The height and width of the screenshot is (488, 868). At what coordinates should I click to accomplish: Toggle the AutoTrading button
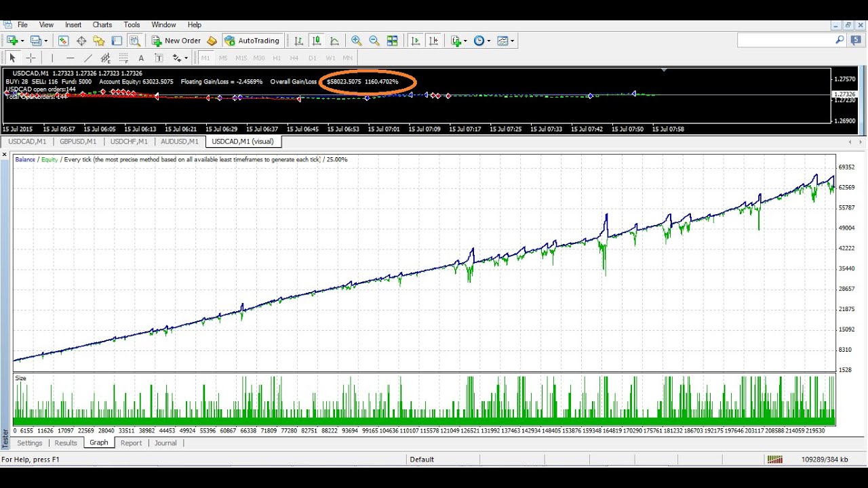(x=252, y=41)
